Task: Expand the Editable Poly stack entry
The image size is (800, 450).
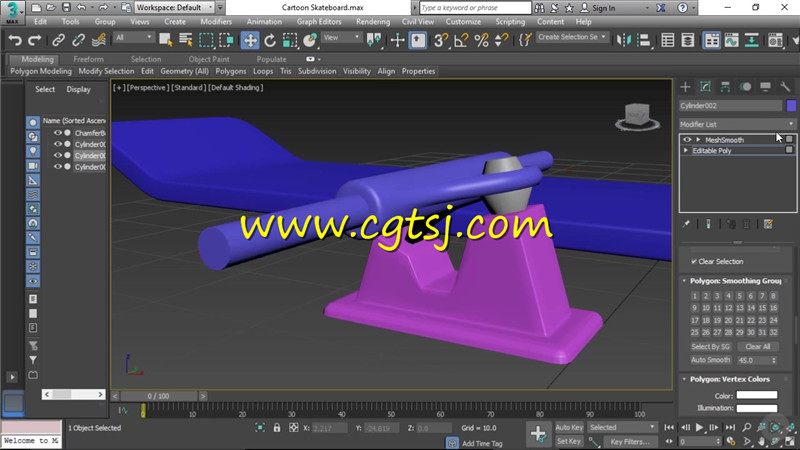Action: [x=686, y=151]
